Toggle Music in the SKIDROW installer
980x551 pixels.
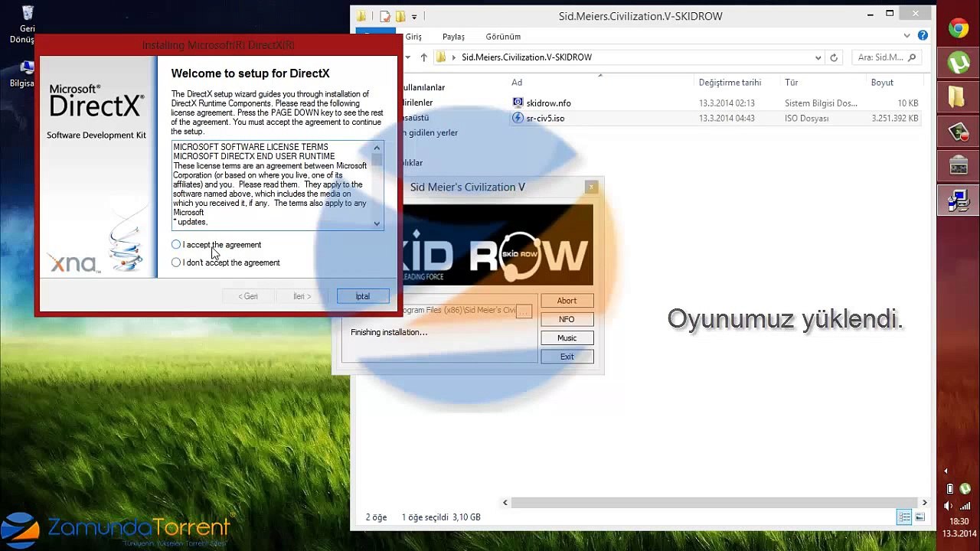tap(567, 337)
